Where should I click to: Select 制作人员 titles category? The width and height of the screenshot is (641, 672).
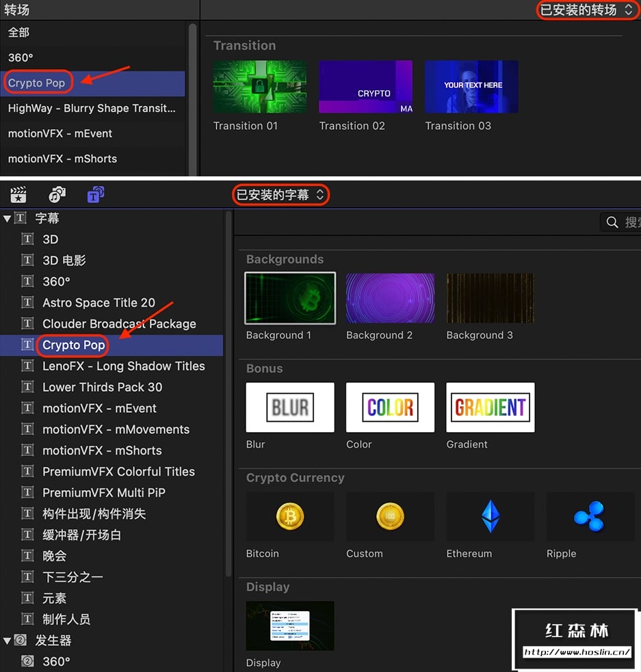[x=112, y=619]
